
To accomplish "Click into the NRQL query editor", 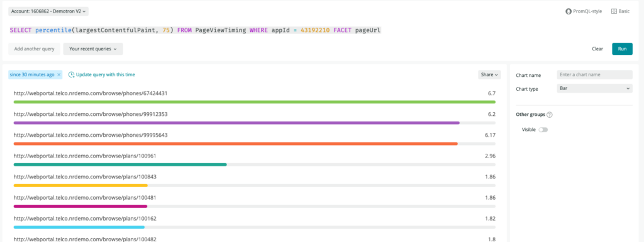I will click(196, 30).
